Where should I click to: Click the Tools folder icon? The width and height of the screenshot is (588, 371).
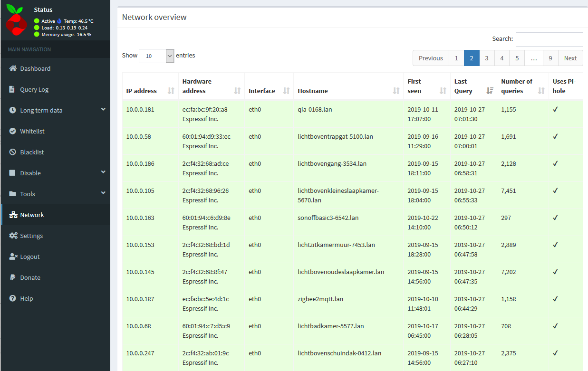click(x=12, y=194)
